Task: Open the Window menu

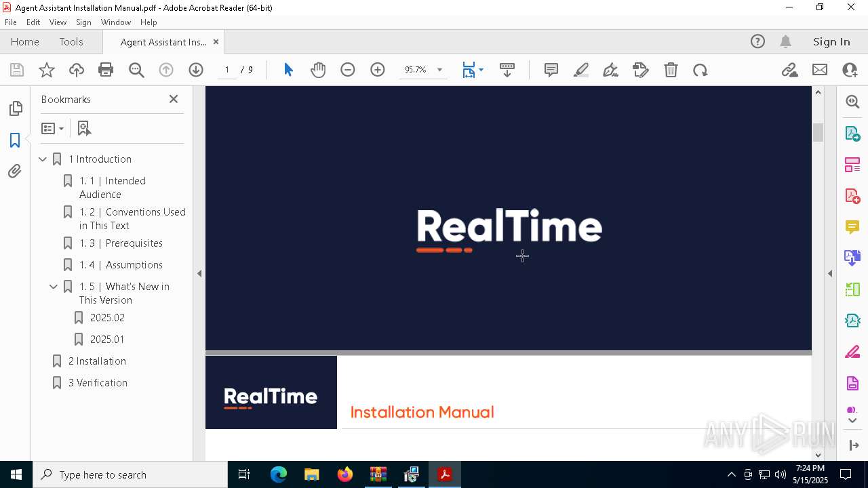Action: [116, 22]
